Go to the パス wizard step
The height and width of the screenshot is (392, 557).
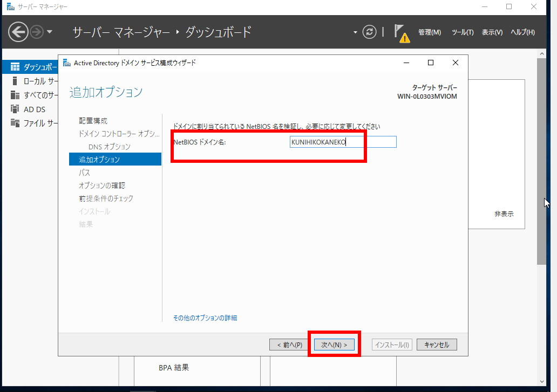click(x=85, y=173)
